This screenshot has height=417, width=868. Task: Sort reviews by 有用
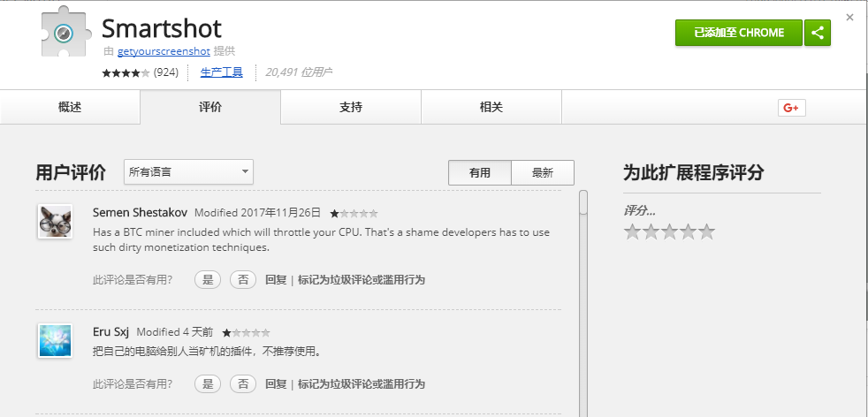click(x=480, y=172)
